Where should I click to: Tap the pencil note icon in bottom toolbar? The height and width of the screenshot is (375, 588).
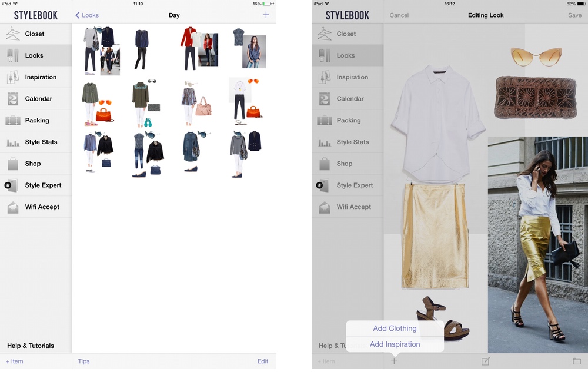486,361
